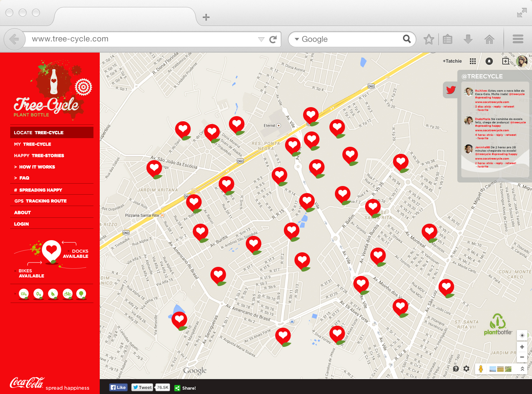Click the plantbottle logo on map
The width and height of the screenshot is (532, 394).
(x=498, y=325)
